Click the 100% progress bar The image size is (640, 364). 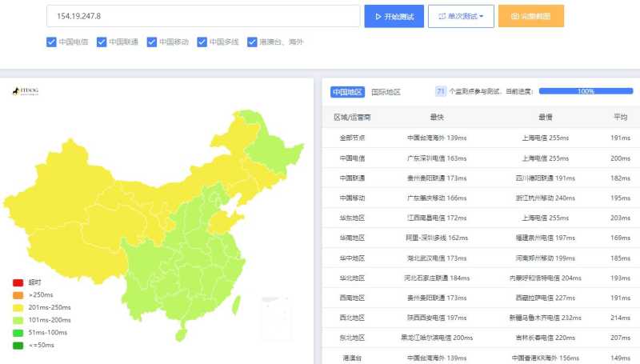click(586, 91)
